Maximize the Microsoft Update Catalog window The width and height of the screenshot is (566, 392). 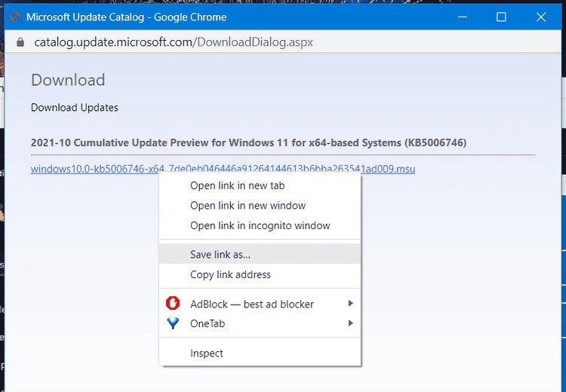(x=501, y=17)
